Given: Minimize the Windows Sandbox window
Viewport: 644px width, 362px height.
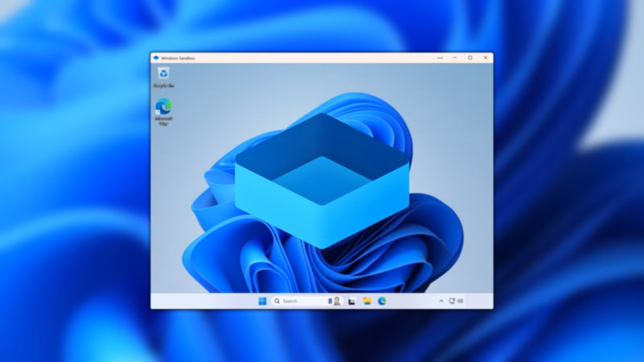Looking at the screenshot, I should [x=455, y=58].
